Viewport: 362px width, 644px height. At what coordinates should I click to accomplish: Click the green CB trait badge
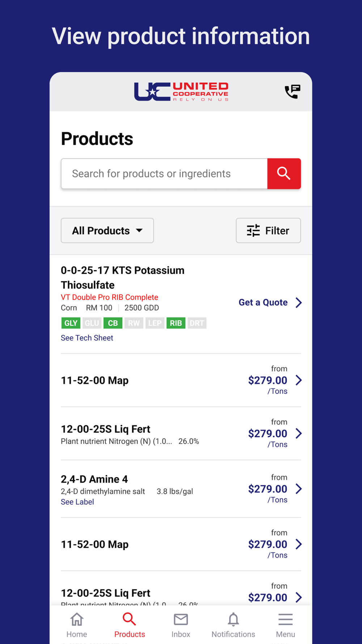pos(113,323)
